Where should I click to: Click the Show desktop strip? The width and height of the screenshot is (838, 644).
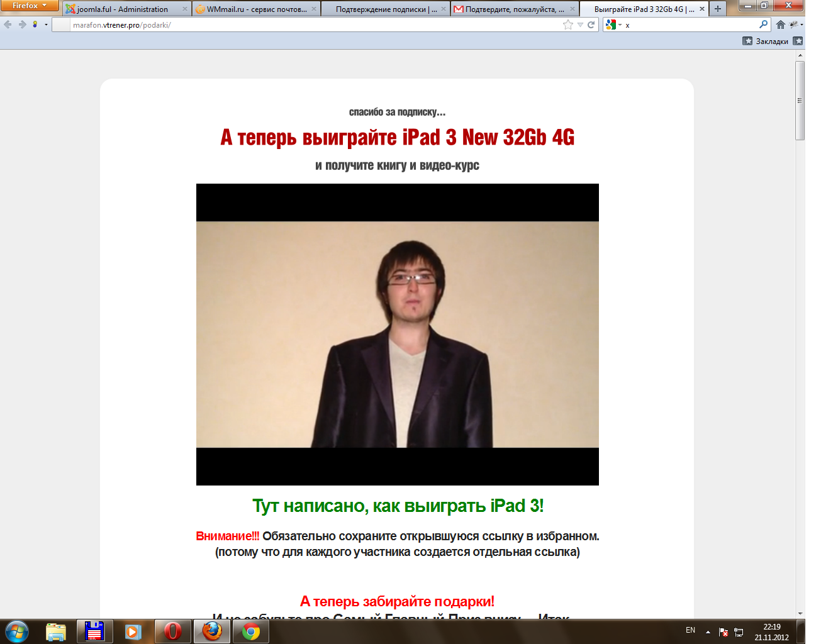tap(800, 632)
